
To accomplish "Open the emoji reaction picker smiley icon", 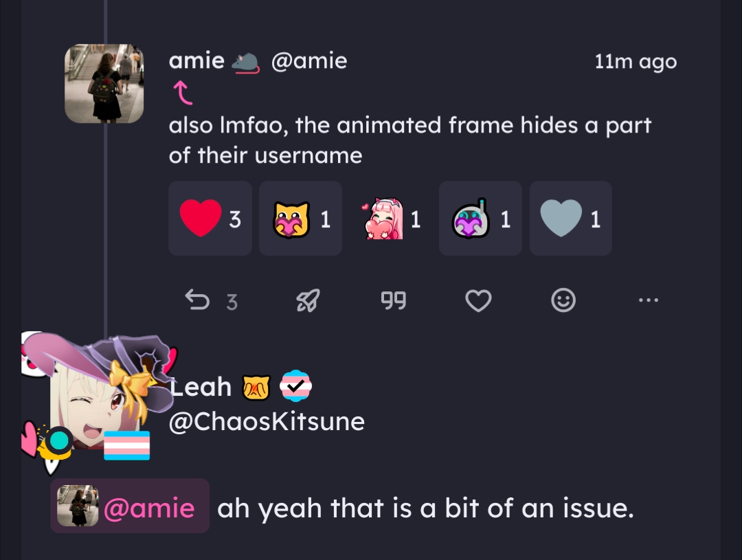I will (563, 300).
